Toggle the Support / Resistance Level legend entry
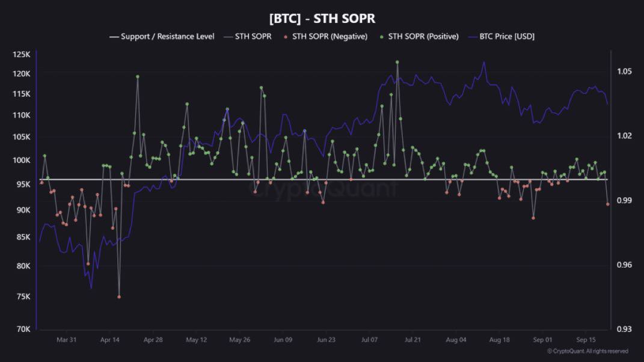644x362 pixels. pyautogui.click(x=167, y=37)
